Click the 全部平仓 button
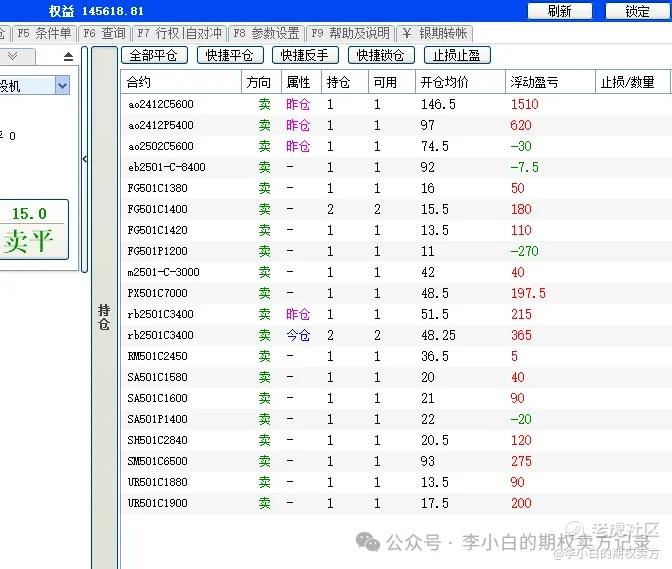 click(x=154, y=55)
